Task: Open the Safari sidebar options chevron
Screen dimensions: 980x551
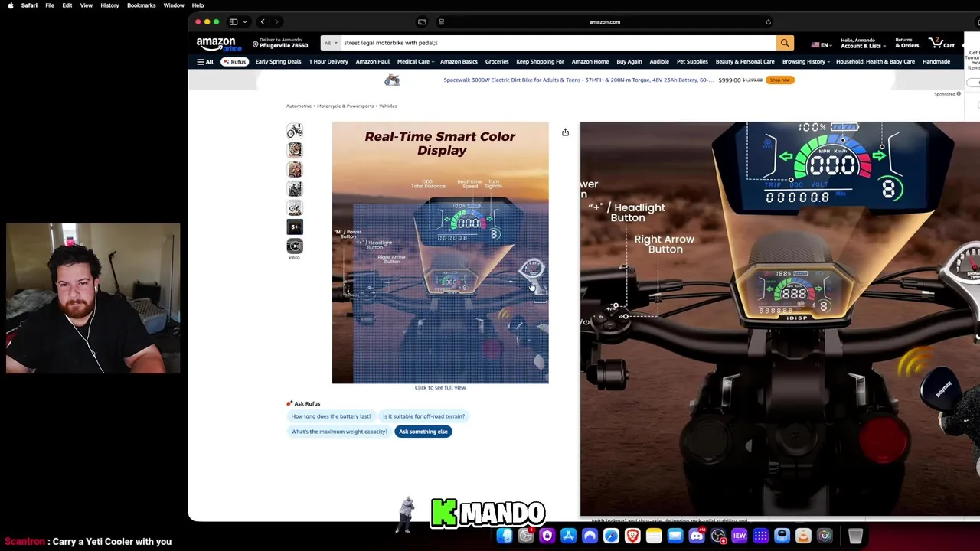Action: point(244,22)
